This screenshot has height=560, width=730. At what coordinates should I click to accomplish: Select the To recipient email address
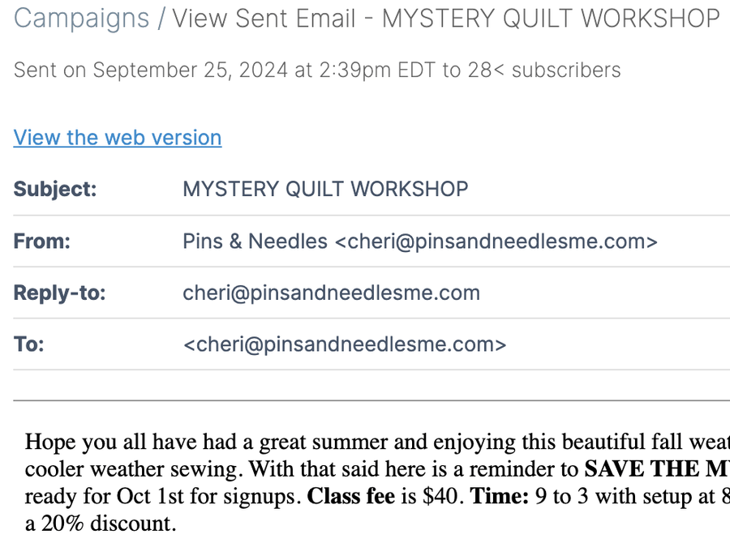point(345,344)
